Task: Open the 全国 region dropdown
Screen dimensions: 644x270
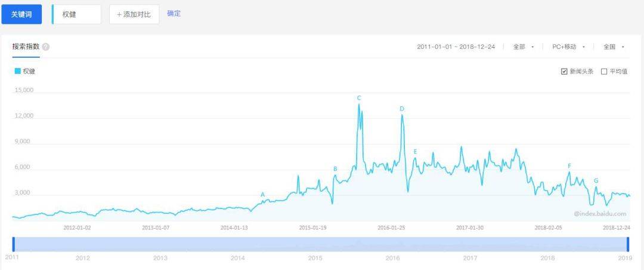Action: coord(614,47)
